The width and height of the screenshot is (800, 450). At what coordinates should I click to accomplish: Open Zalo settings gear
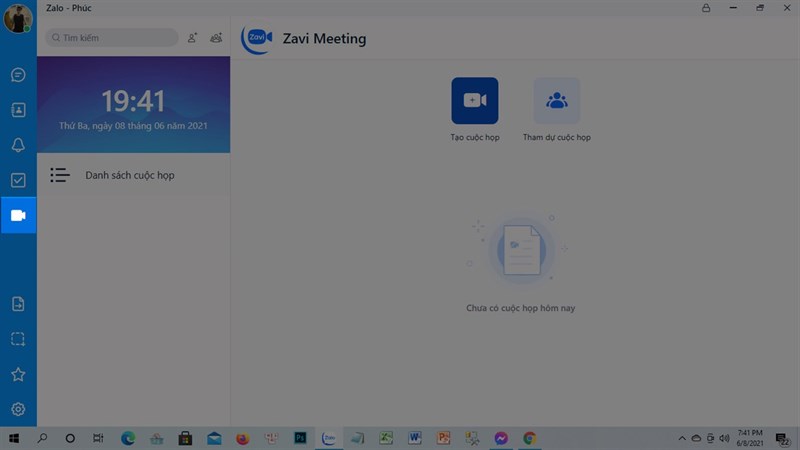pos(18,409)
